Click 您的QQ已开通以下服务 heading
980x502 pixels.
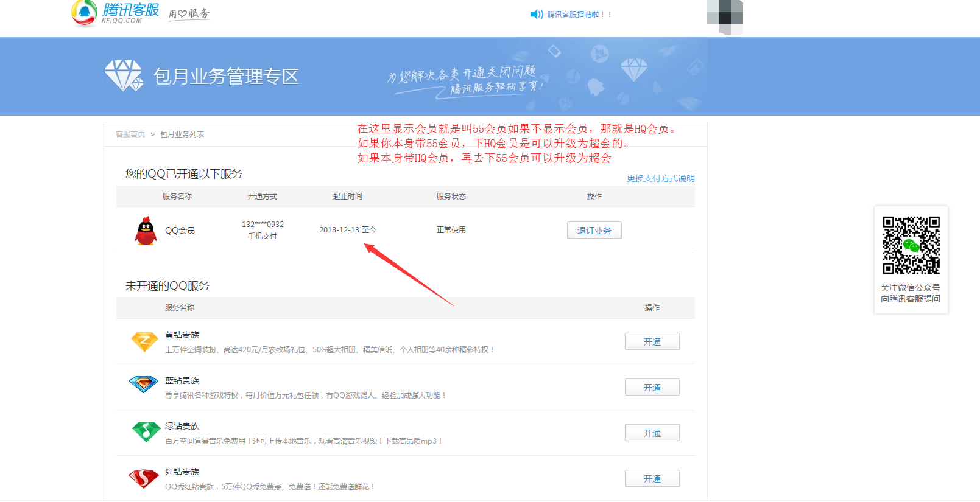point(184,174)
